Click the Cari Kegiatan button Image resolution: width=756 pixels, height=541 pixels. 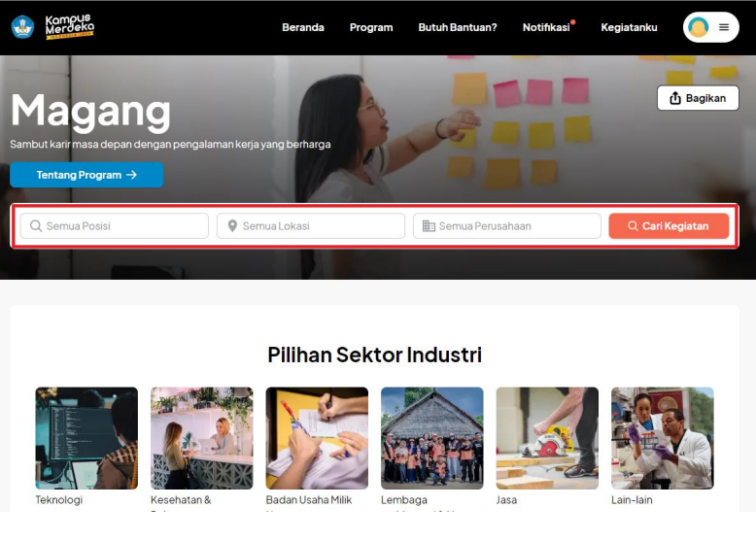pyautogui.click(x=669, y=226)
